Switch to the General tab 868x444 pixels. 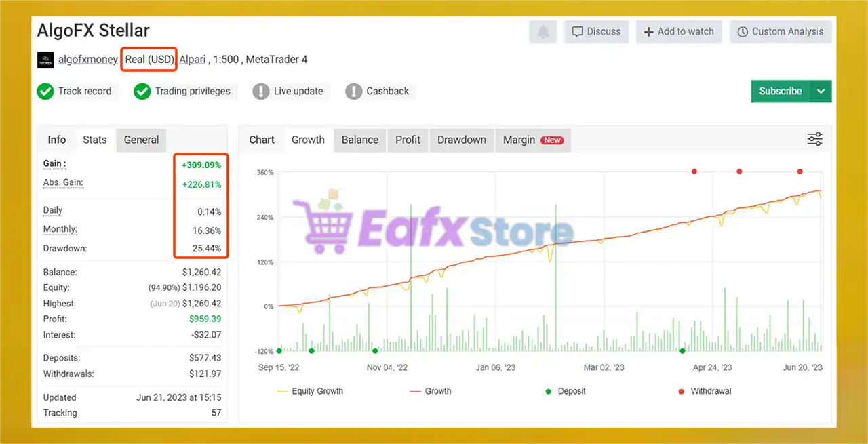pos(141,140)
